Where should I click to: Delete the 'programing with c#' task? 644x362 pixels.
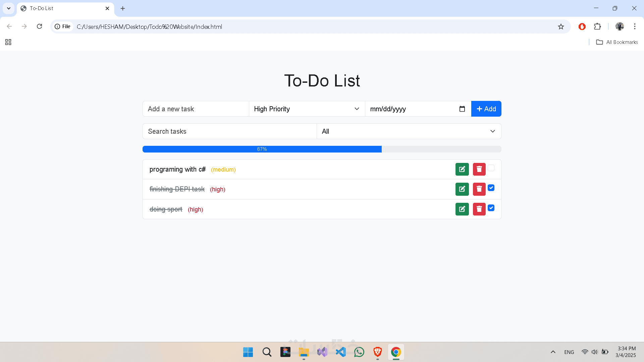pos(479,169)
